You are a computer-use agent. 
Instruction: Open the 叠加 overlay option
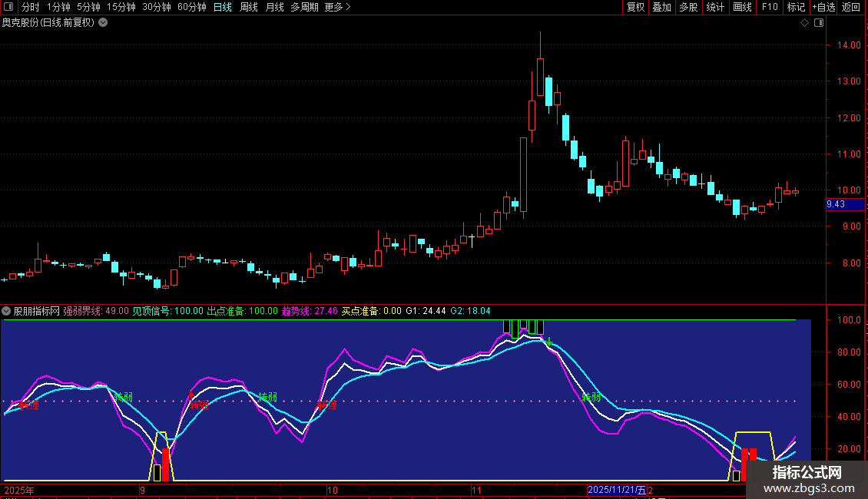tap(661, 7)
